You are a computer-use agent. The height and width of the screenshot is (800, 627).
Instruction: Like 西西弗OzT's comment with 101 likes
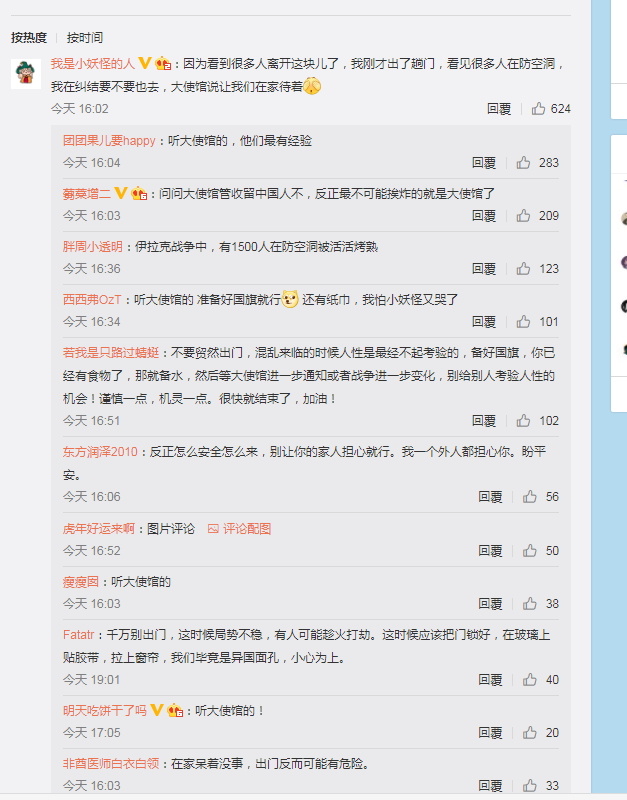pos(523,321)
